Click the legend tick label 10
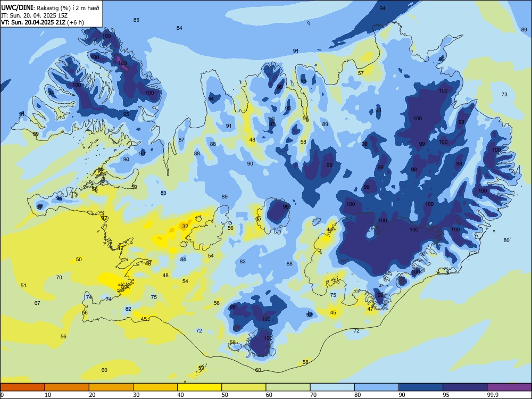 point(48,395)
